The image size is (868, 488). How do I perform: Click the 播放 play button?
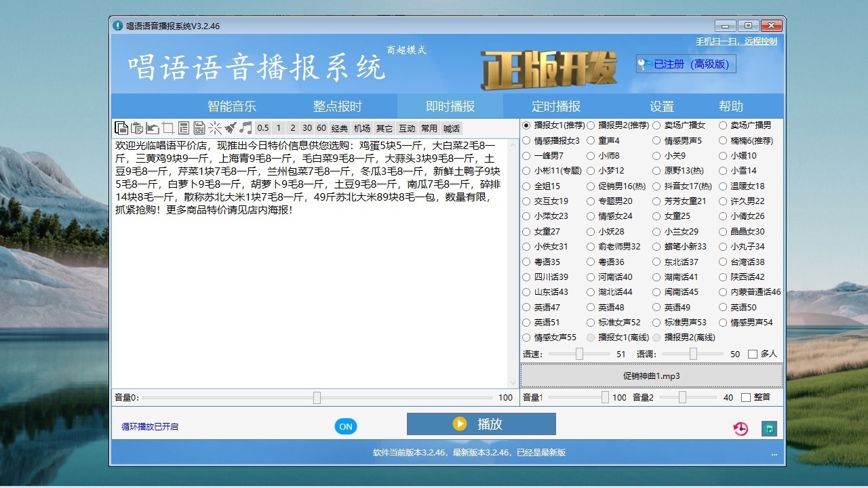[x=480, y=424]
